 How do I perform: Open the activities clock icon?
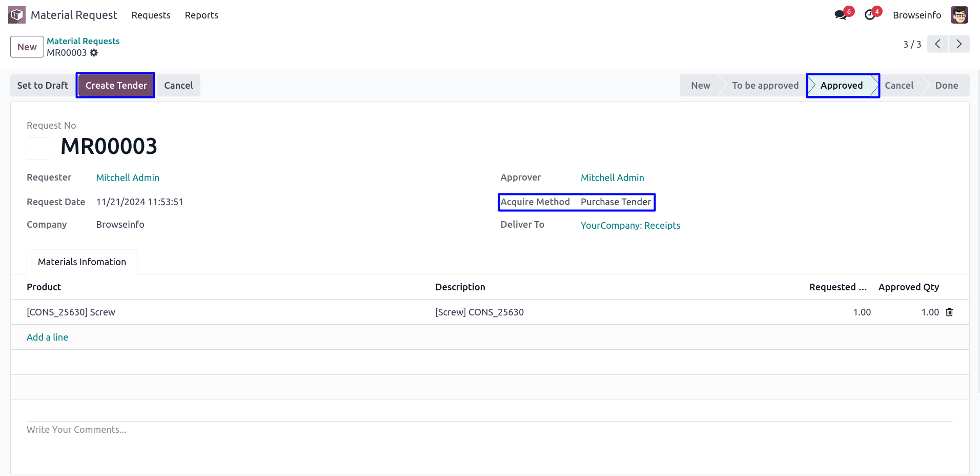point(870,15)
